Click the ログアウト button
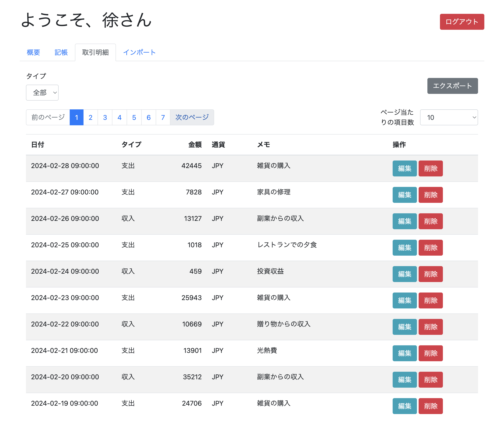This screenshot has width=504, height=435. 462,22
